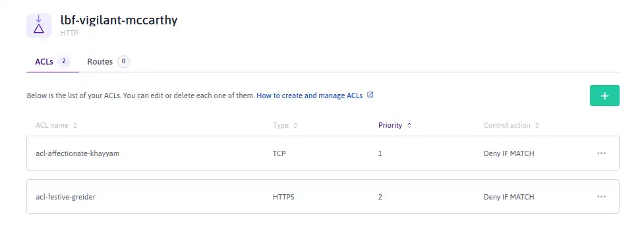Sort by Type arrows icon
Screen dimensions: 644x241
coord(295,126)
